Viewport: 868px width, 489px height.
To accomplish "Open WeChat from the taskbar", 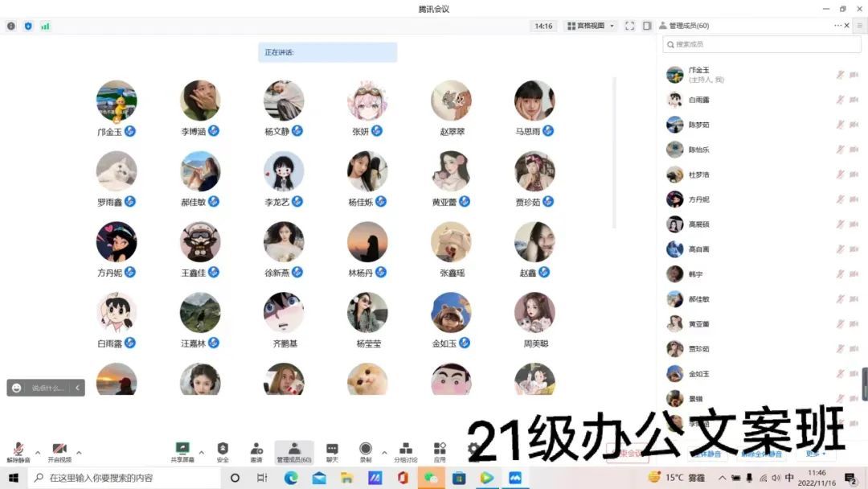I will pyautogui.click(x=431, y=478).
